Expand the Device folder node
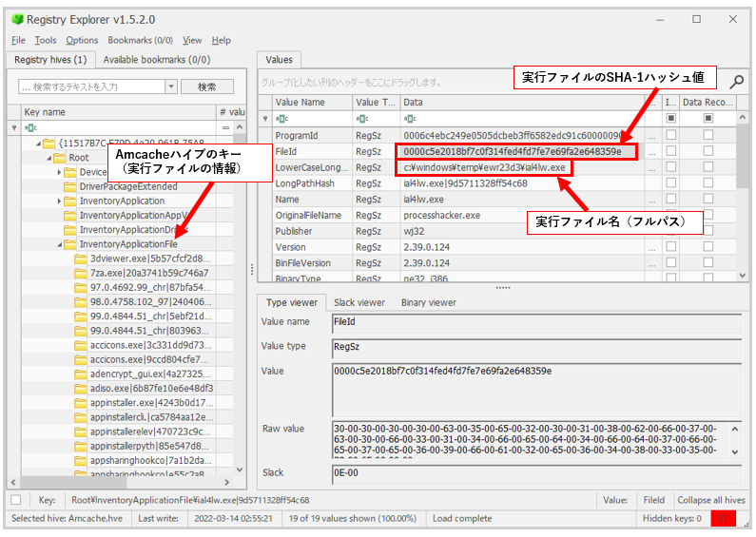 click(x=59, y=172)
